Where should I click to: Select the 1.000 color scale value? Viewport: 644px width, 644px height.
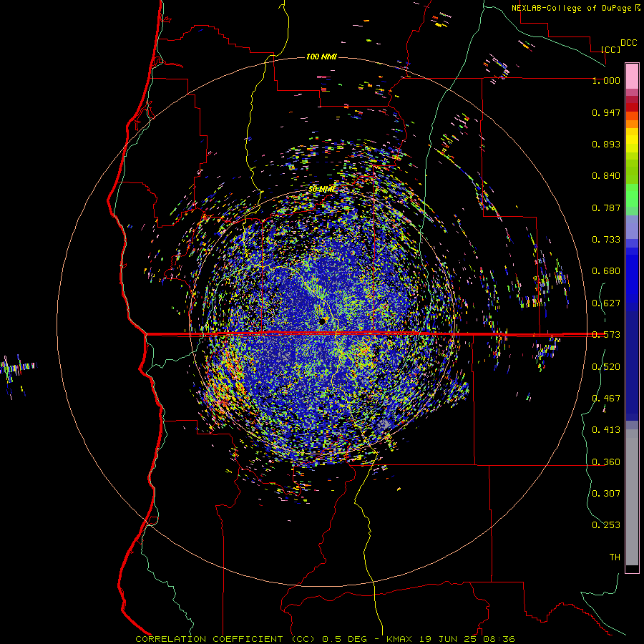click(606, 80)
